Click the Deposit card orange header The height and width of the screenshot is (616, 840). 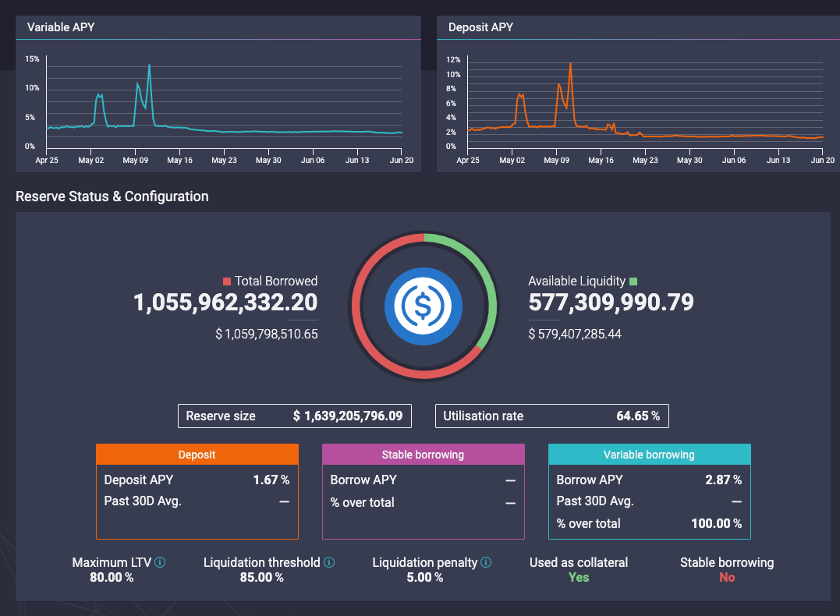[197, 455]
